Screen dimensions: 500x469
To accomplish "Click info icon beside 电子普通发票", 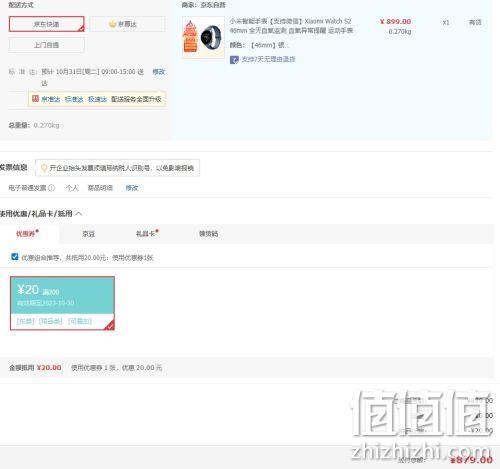I will [51, 188].
